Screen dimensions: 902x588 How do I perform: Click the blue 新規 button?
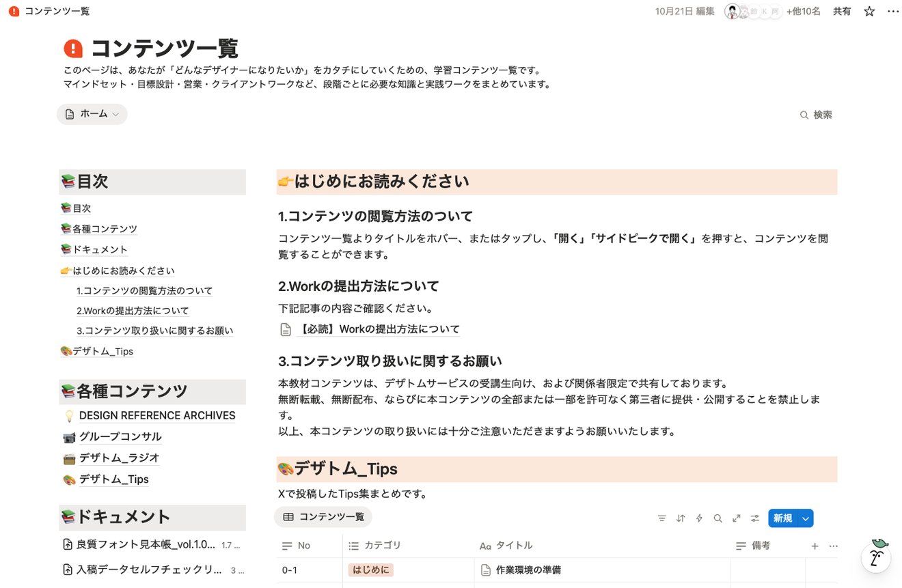782,518
